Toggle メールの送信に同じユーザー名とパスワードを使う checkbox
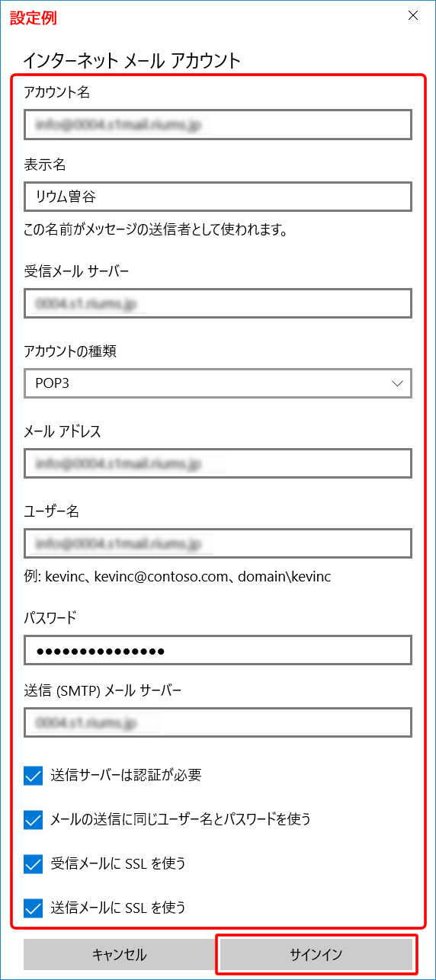 [x=34, y=820]
